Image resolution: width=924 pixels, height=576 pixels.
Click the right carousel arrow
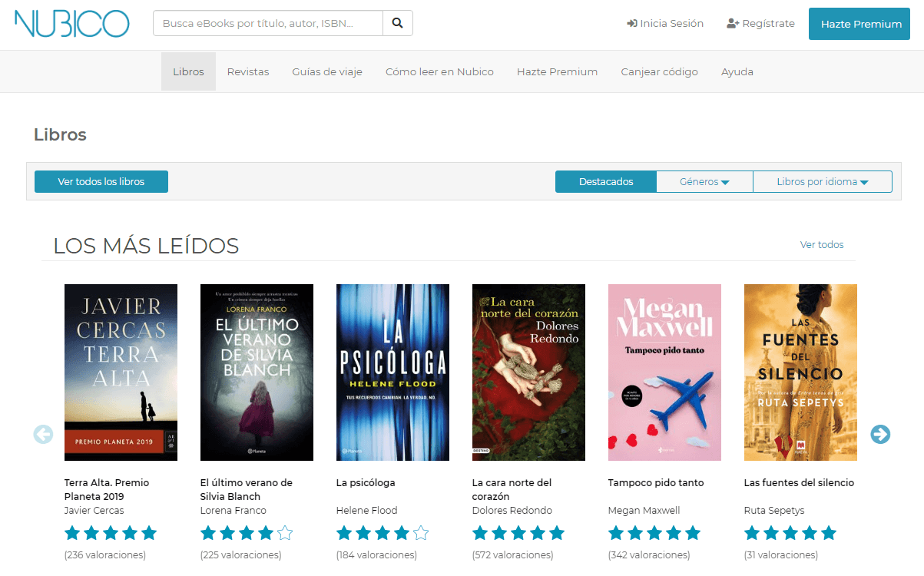[x=880, y=435]
